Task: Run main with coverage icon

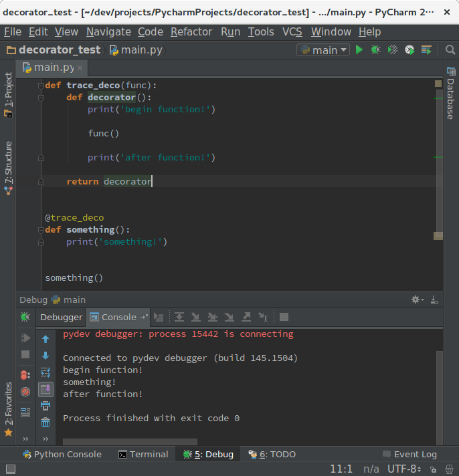Action: 393,49
